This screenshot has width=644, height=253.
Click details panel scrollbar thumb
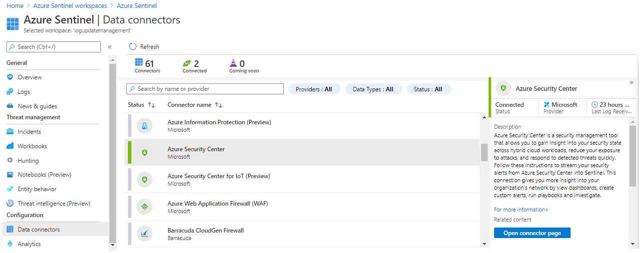(x=633, y=156)
